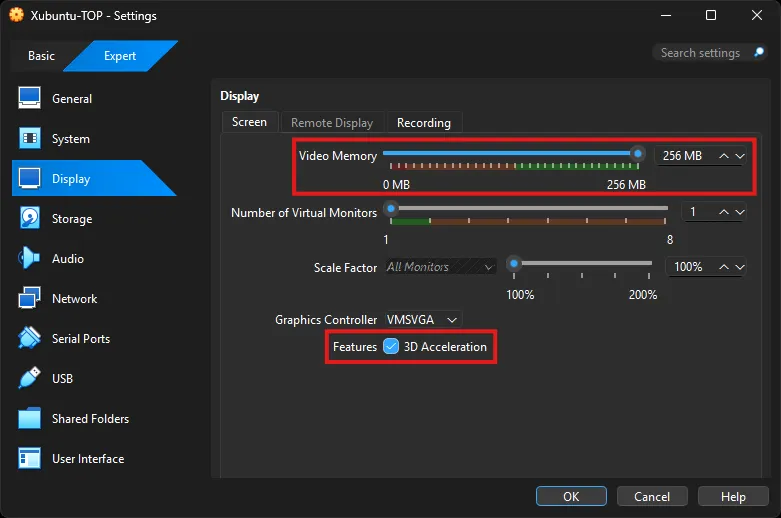Select the USB plug icon

[x=29, y=378]
